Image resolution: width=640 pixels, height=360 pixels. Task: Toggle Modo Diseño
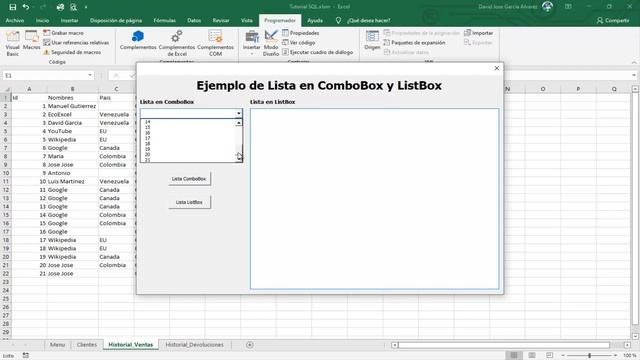coord(271,43)
